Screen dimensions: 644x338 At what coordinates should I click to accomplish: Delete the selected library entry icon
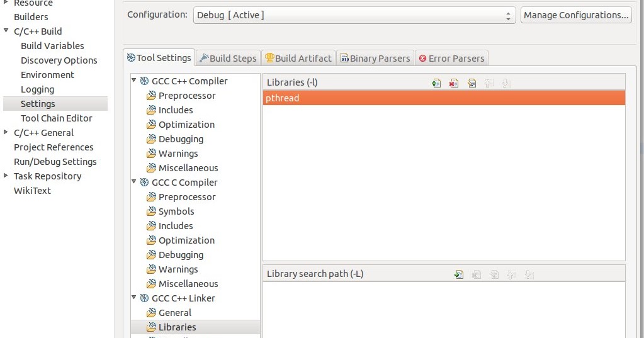pyautogui.click(x=454, y=83)
